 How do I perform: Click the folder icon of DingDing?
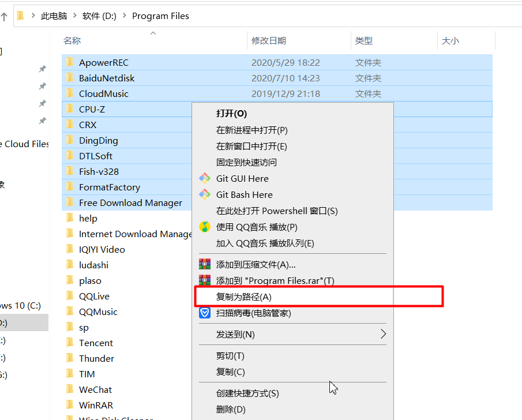coord(70,140)
